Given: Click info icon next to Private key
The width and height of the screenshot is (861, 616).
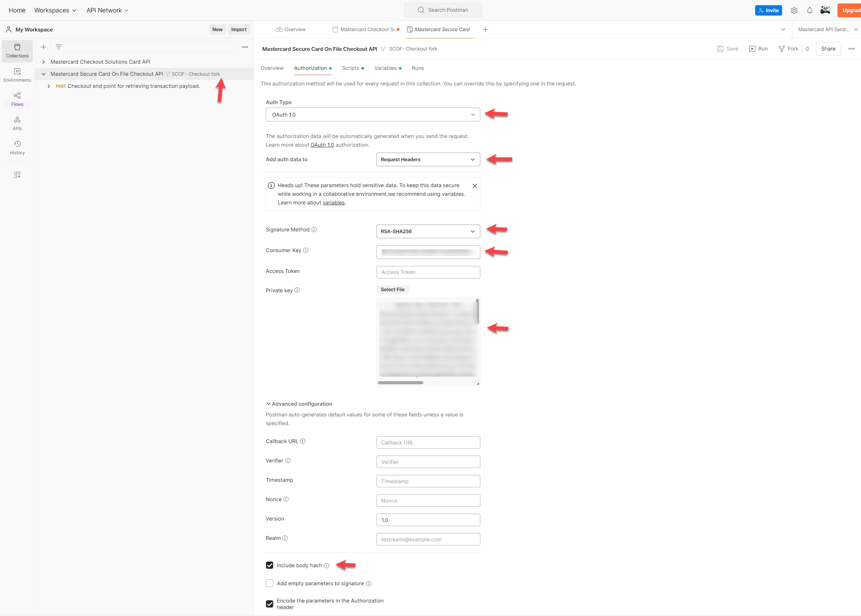Looking at the screenshot, I should 297,290.
